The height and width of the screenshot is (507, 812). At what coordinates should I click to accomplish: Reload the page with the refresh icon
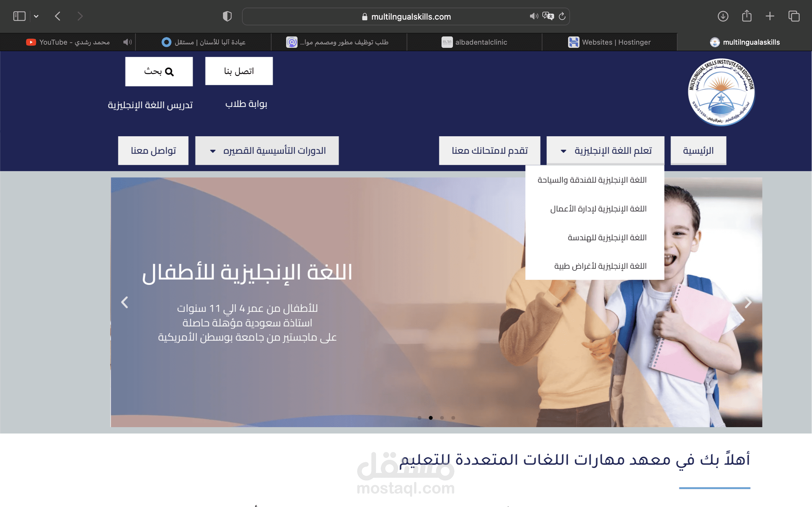[562, 16]
